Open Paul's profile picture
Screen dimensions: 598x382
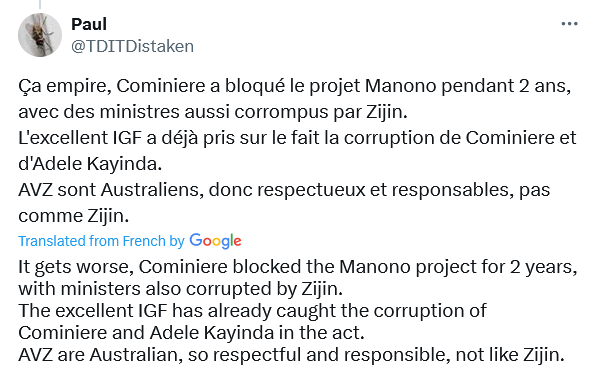point(40,35)
